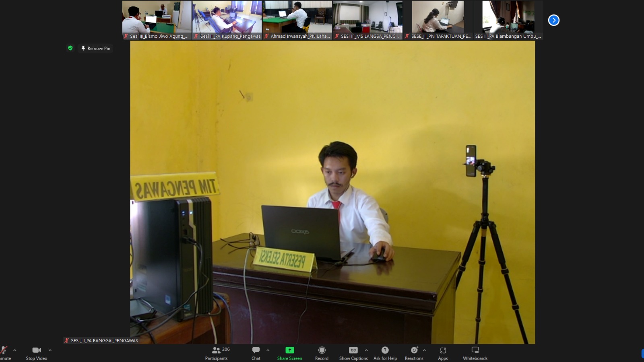Stop Video camera toggle
Image resolution: width=644 pixels, height=362 pixels.
37,353
